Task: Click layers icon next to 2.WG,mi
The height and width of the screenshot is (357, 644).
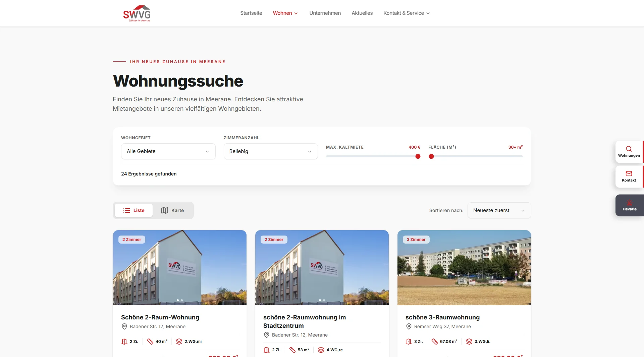Action: click(179, 342)
